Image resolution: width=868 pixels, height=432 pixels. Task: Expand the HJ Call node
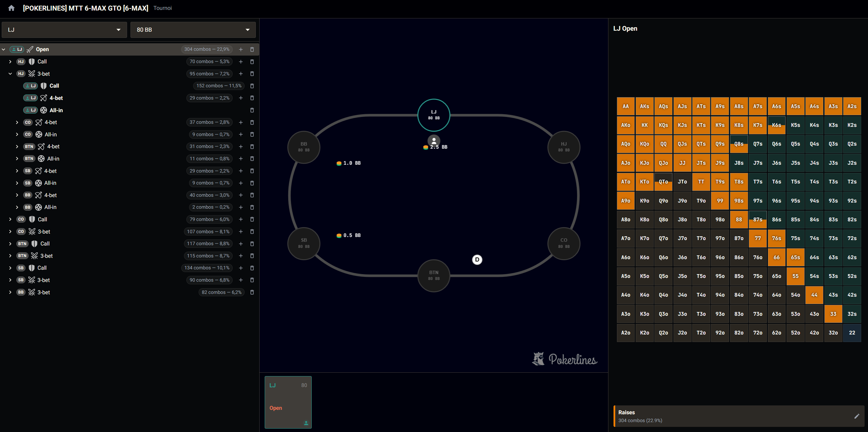pyautogui.click(x=10, y=62)
